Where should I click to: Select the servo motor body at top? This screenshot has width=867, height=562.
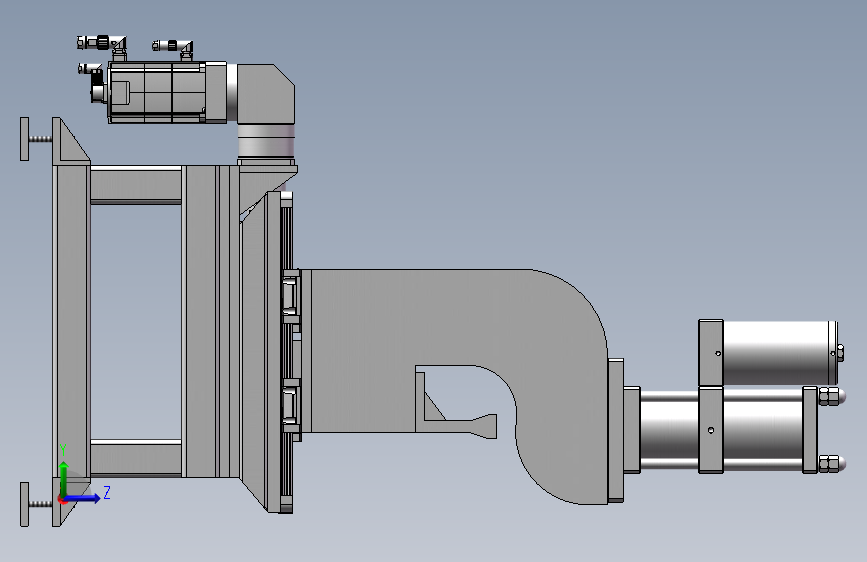click(x=156, y=92)
